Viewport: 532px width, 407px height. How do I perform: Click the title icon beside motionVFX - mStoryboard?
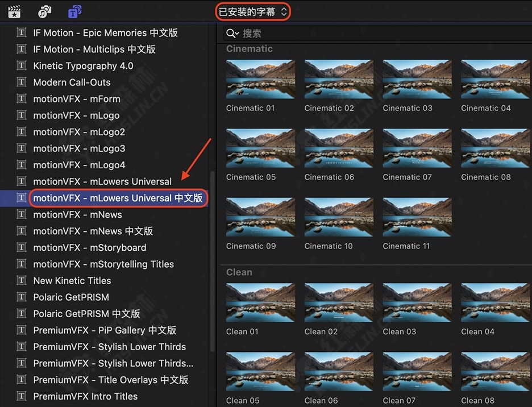[x=22, y=247]
